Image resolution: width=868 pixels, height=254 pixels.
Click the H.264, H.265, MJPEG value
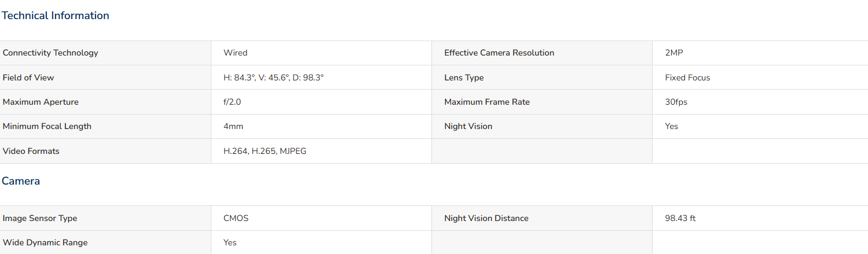(x=265, y=151)
